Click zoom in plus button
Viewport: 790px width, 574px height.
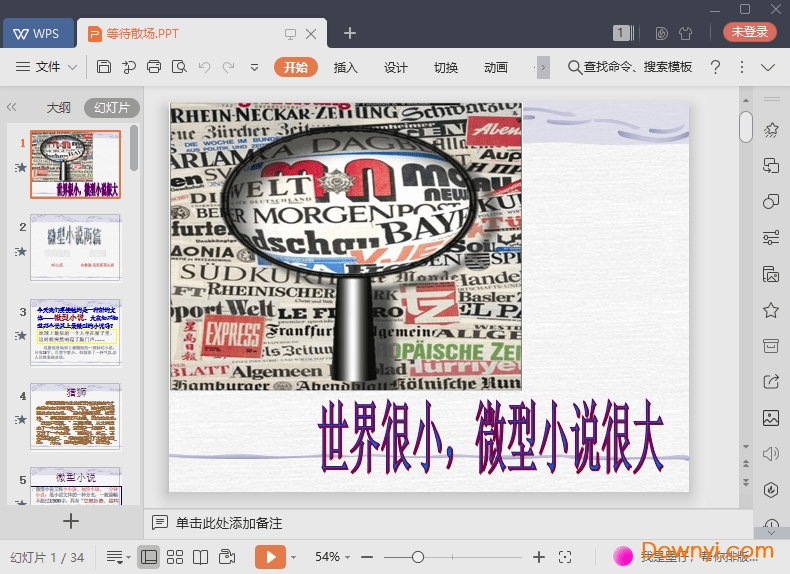point(539,557)
